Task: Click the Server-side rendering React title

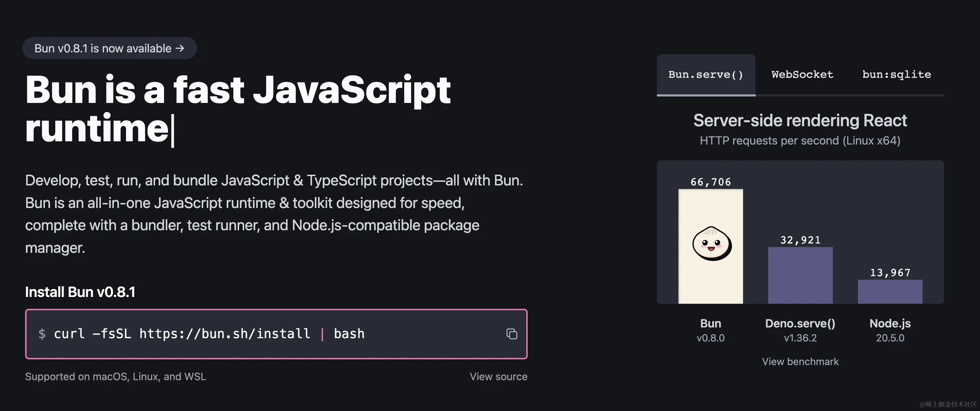Action: pyautogui.click(x=800, y=121)
